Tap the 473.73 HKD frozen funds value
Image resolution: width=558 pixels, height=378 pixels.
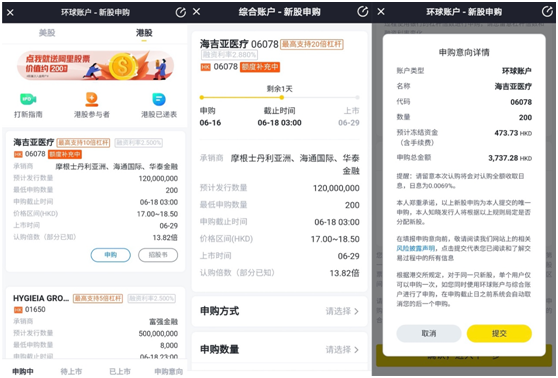(x=513, y=133)
